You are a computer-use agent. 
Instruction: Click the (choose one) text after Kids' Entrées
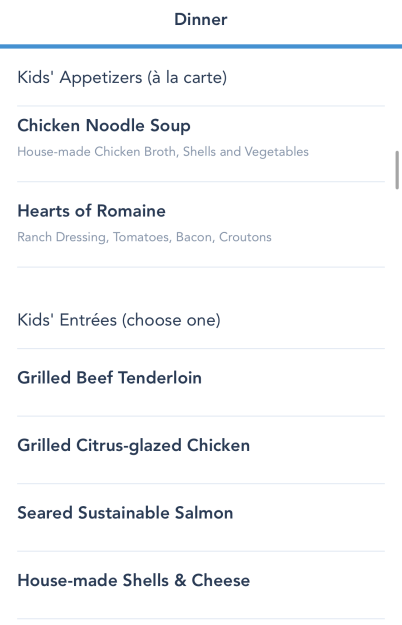171,320
